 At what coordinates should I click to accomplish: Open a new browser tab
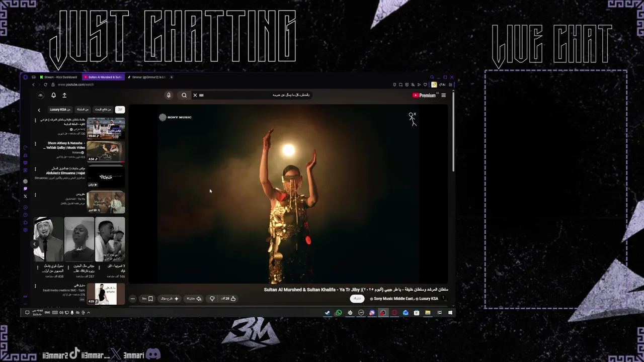[x=172, y=77]
